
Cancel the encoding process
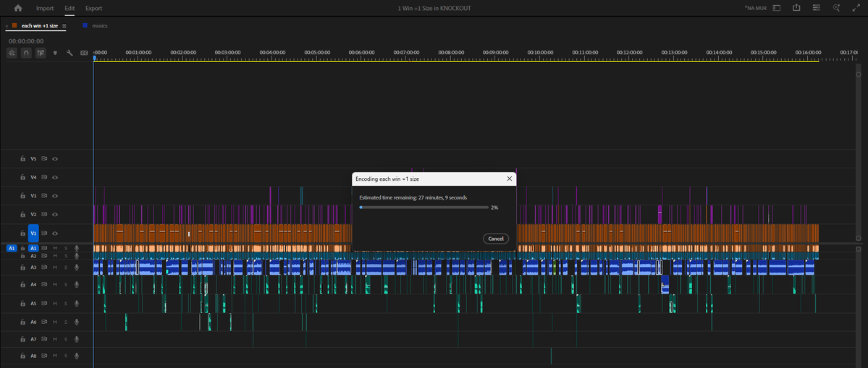[495, 239]
